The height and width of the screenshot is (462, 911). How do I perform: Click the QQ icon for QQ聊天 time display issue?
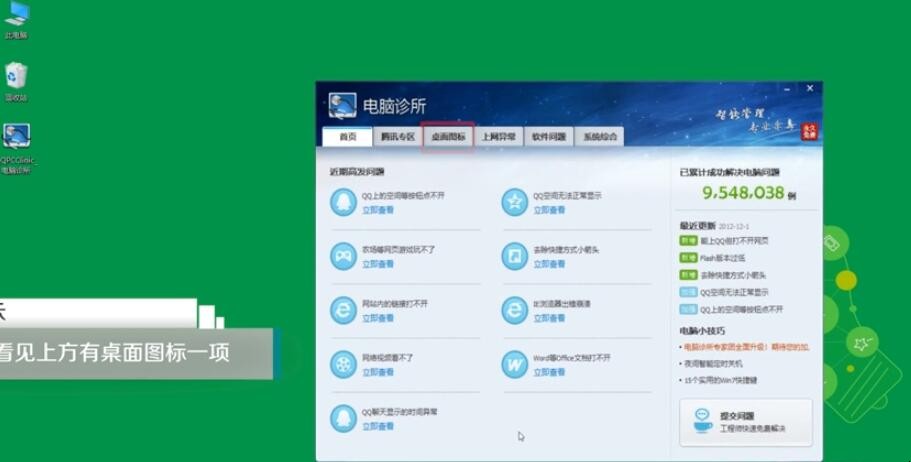343,418
